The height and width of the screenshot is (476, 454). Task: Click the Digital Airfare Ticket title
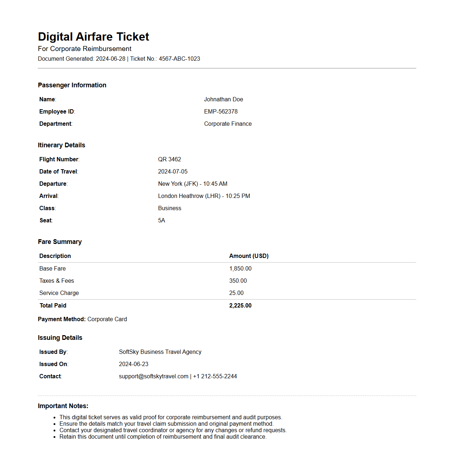click(93, 37)
